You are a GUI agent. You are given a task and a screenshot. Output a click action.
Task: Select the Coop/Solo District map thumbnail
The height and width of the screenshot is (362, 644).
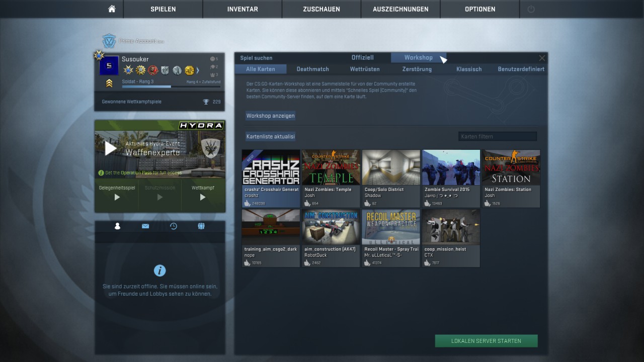(391, 167)
